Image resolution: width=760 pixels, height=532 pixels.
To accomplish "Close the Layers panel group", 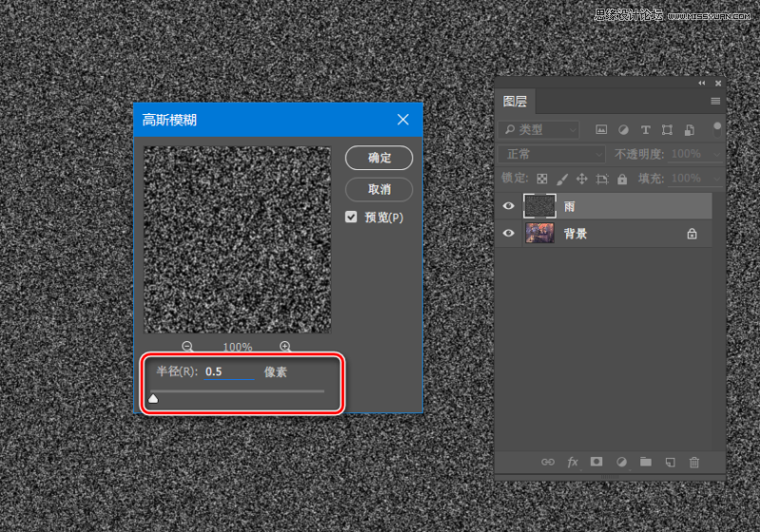I will [718, 84].
